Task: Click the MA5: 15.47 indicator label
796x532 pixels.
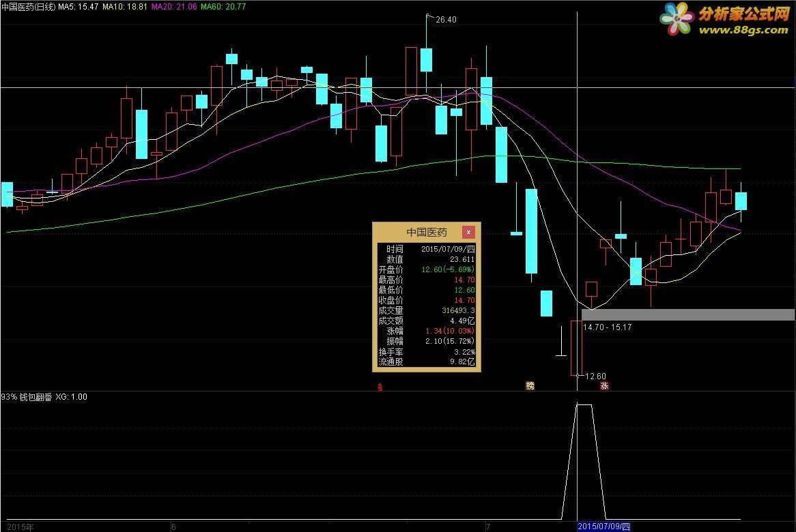Action: point(78,7)
